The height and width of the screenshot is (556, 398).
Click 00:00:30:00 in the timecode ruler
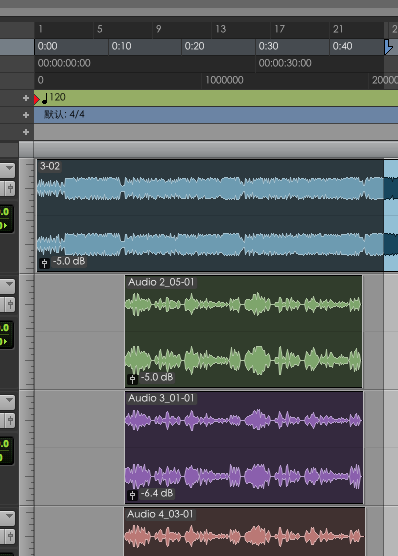click(285, 63)
